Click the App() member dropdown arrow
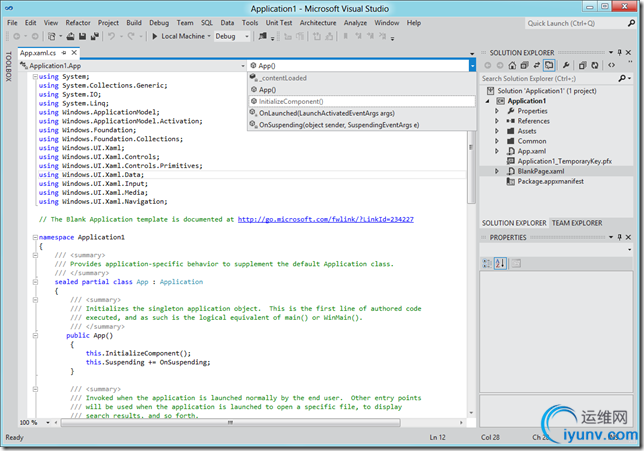 coord(473,66)
